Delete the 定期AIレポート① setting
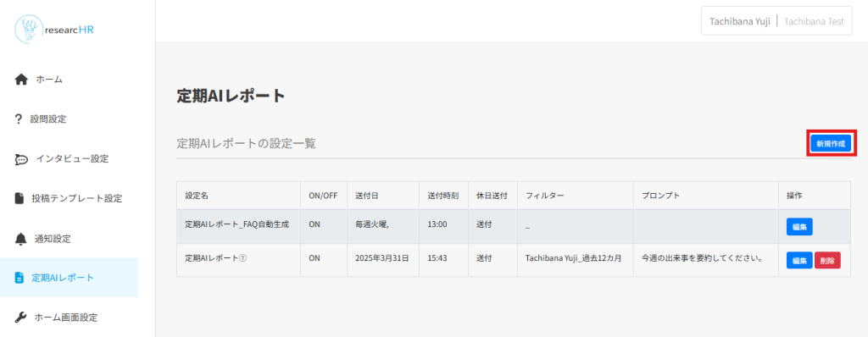The height and width of the screenshot is (337, 868). coord(827,260)
